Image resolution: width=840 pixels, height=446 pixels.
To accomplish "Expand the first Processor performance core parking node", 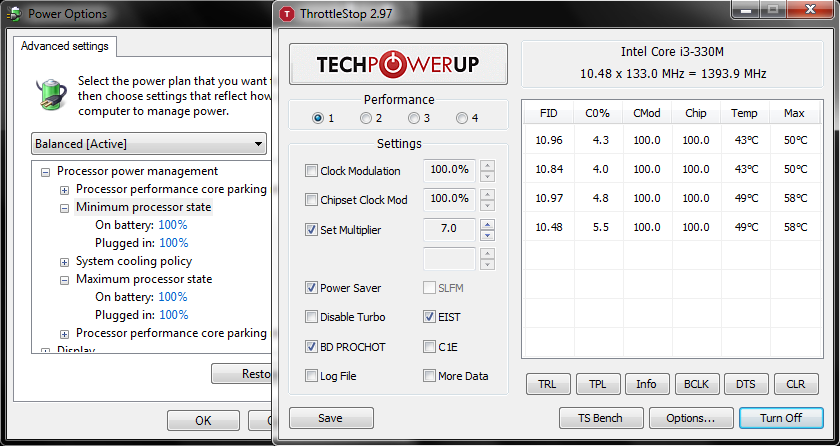I will (x=64, y=190).
